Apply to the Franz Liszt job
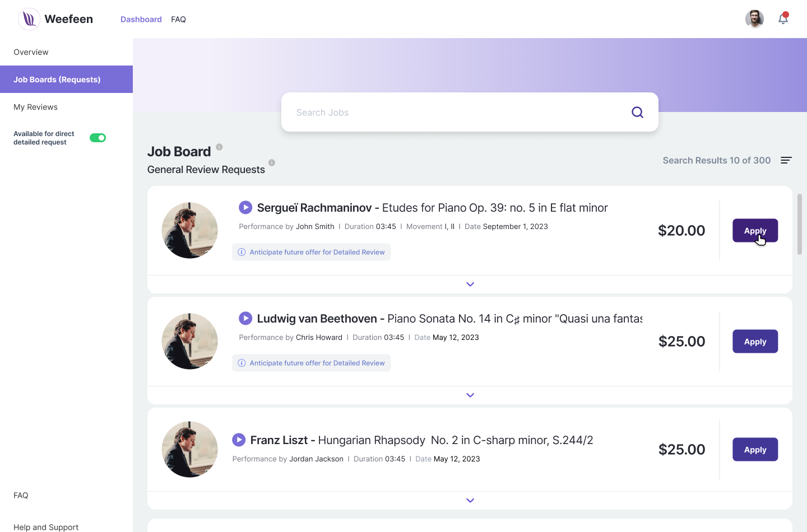807x532 pixels. pos(755,450)
